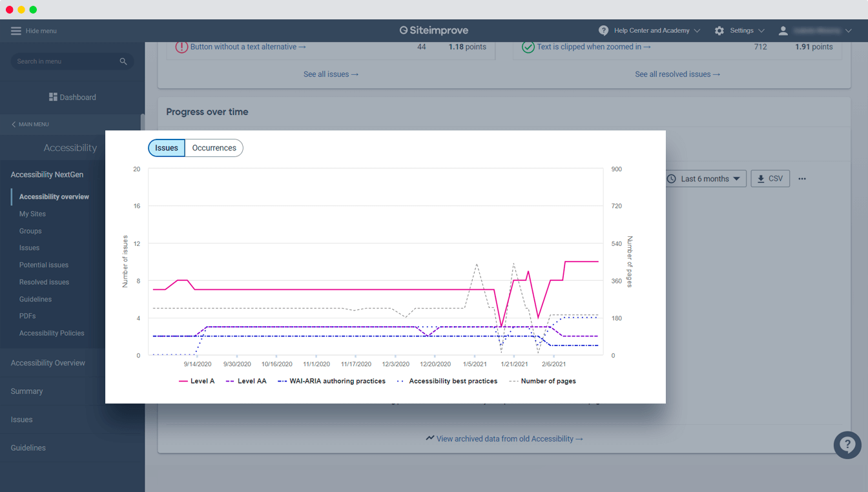The height and width of the screenshot is (492, 868).
Task: Click the search magnifier icon in menu
Action: tap(123, 61)
